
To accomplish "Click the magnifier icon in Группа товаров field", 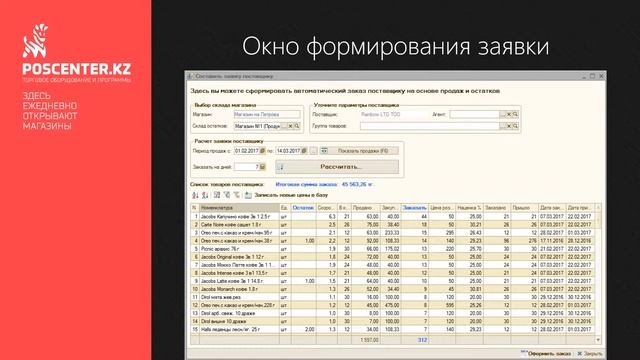I will tap(516, 126).
